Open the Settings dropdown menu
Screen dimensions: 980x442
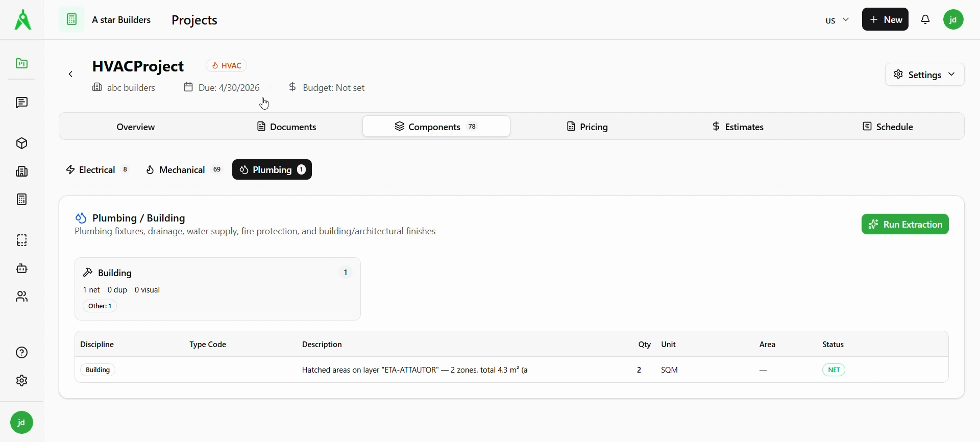[924, 75]
